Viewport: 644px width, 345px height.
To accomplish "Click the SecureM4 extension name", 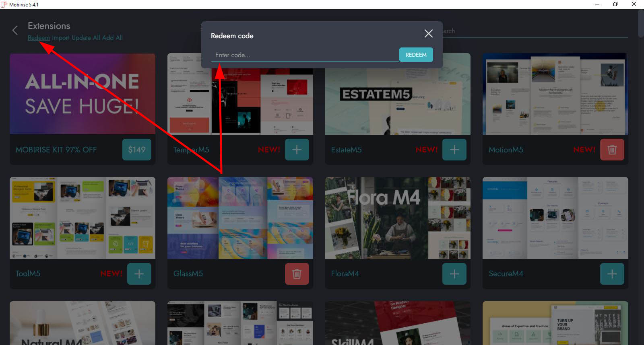I will tap(506, 273).
